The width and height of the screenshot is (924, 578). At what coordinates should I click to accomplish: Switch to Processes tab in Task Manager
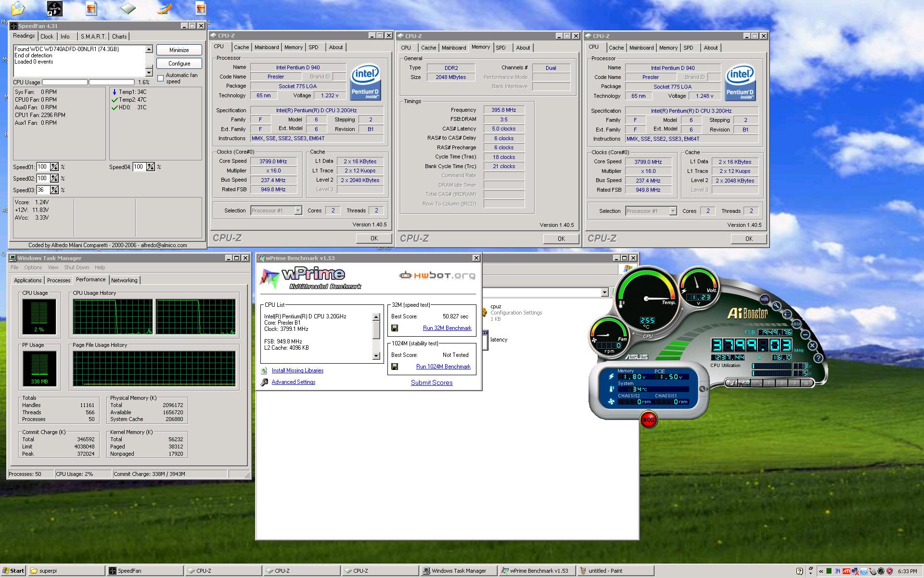click(59, 280)
